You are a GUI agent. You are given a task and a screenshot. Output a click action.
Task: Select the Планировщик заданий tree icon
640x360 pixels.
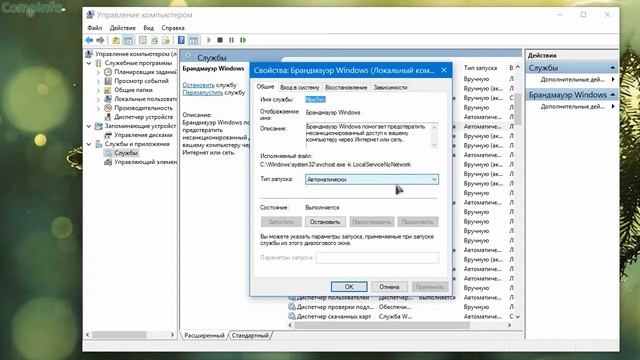point(108,72)
